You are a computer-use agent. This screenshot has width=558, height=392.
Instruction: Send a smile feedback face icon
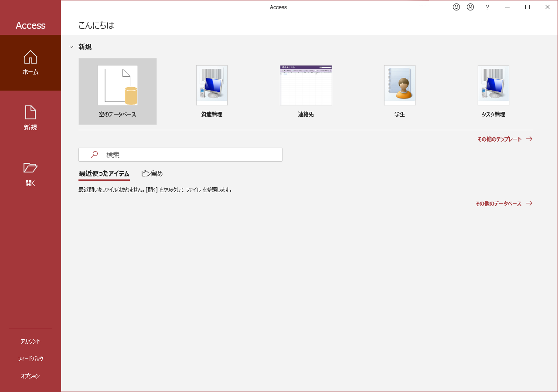(x=456, y=7)
